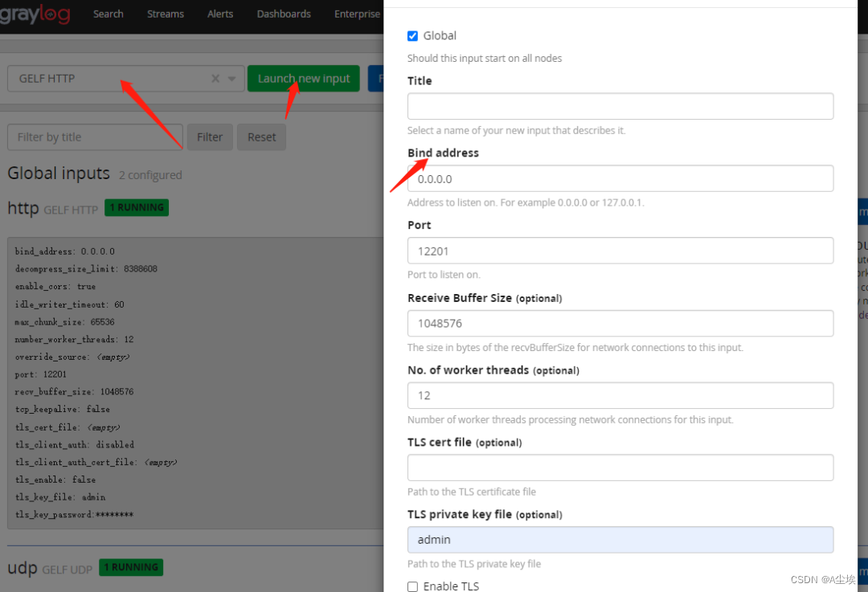This screenshot has width=868, height=592.
Task: Enable TLS via its checkbox
Action: [x=412, y=586]
